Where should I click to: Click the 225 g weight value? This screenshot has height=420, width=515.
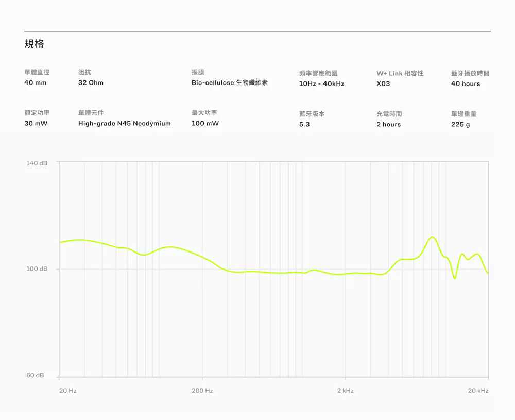460,124
